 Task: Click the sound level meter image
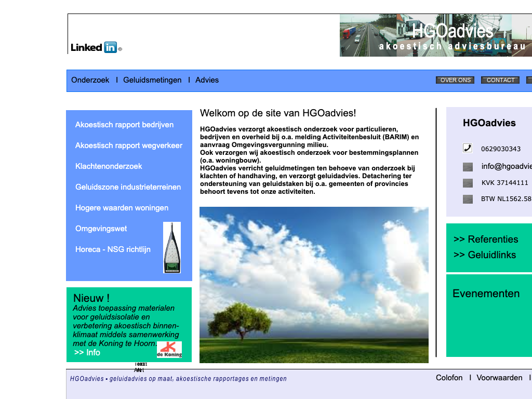(x=172, y=247)
